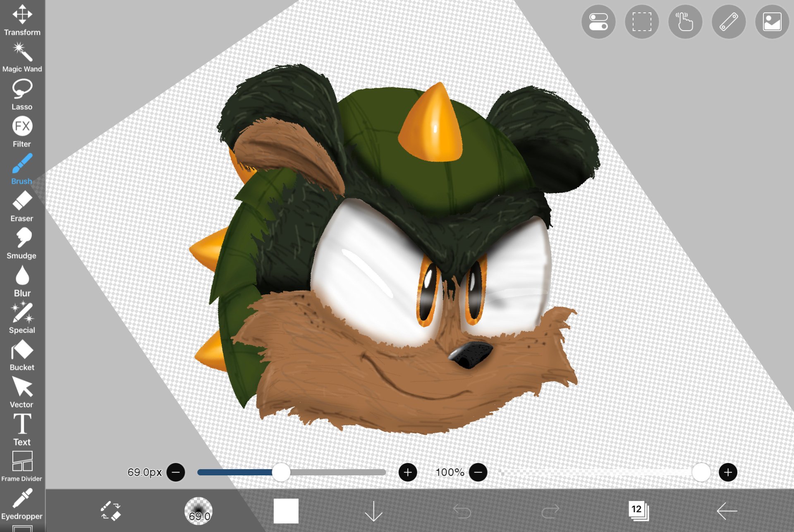The image size is (794, 532).
Task: Pick the Eyedropper tool
Action: point(22,504)
